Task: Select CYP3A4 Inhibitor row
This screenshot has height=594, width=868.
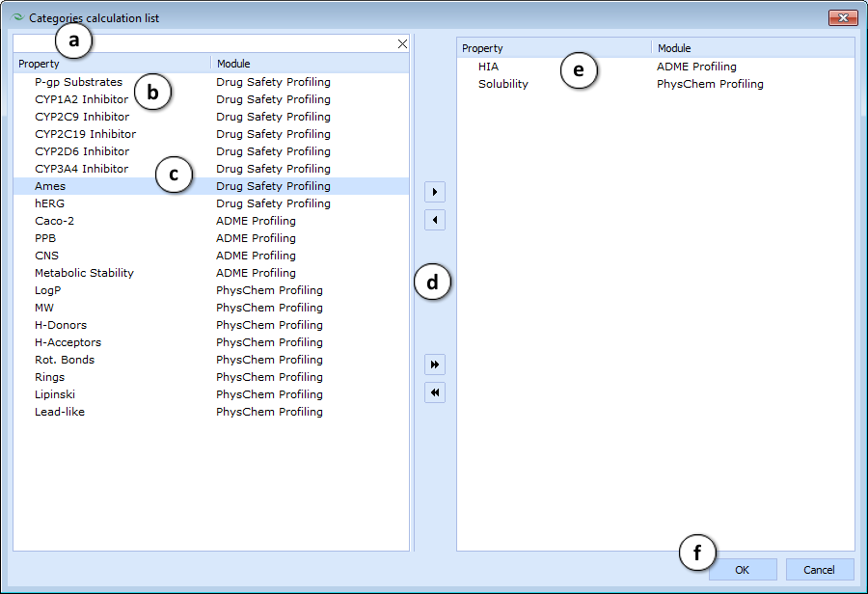Action: pos(211,169)
